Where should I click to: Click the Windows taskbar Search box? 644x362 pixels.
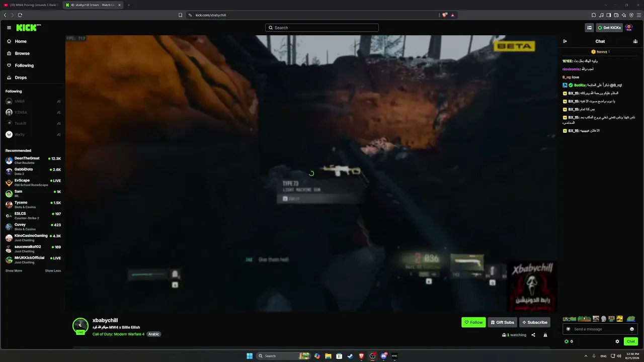click(283, 356)
